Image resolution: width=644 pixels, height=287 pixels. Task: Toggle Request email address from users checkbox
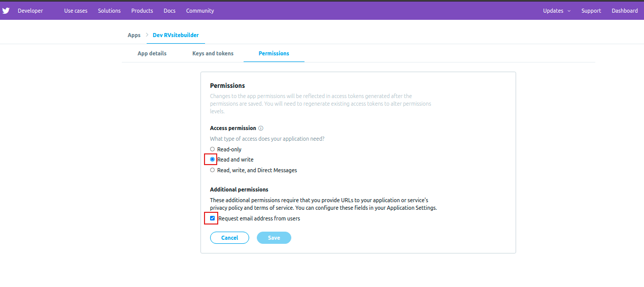(x=213, y=218)
